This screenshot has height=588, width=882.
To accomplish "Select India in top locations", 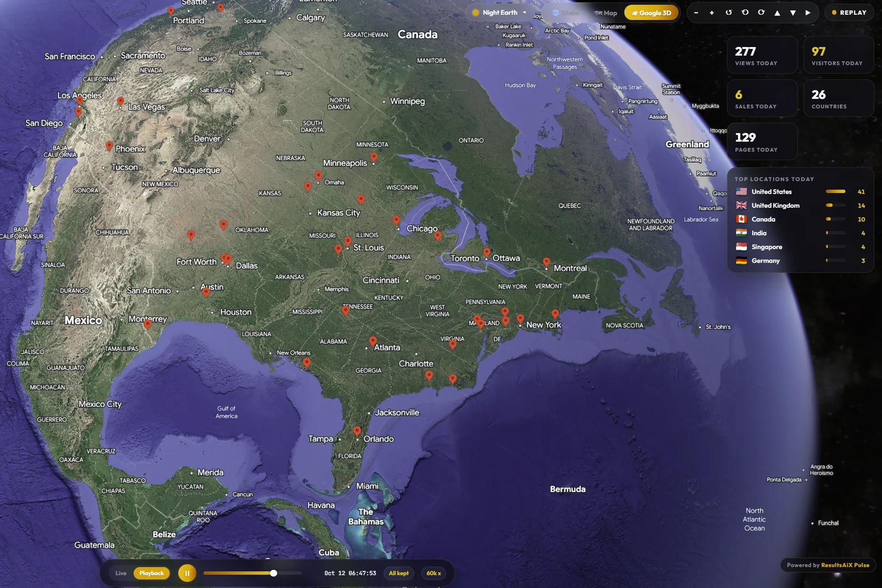I will click(x=800, y=233).
